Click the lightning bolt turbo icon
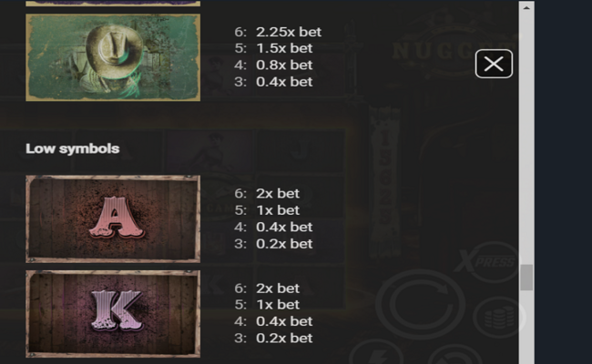The height and width of the screenshot is (364, 592). [377, 355]
